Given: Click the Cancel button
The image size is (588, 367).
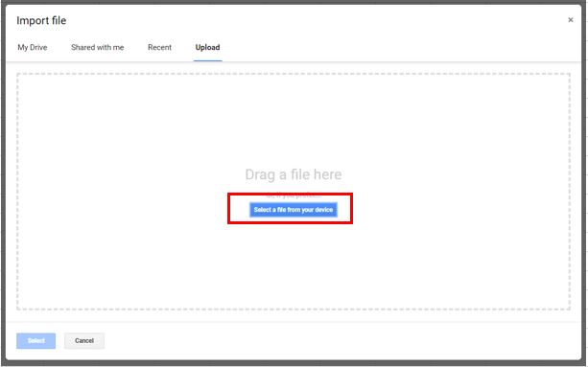Looking at the screenshot, I should [x=84, y=341].
